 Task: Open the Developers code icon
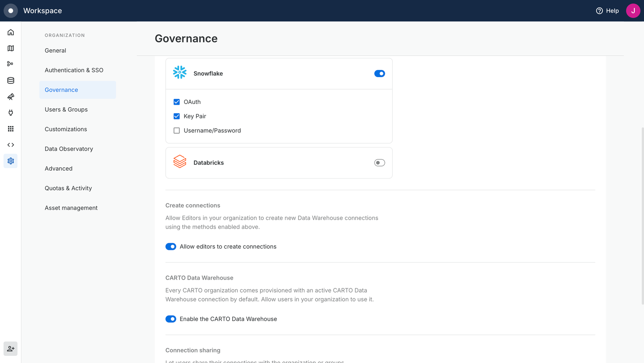(x=10, y=145)
